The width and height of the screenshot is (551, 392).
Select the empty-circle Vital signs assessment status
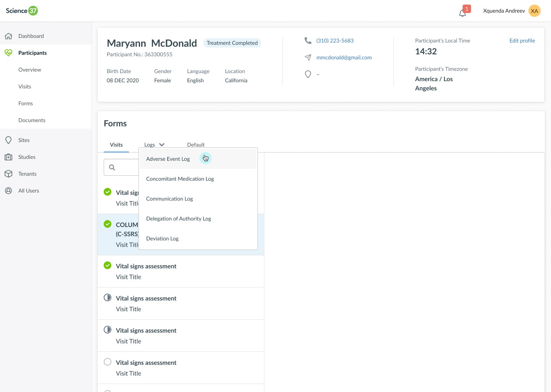click(x=108, y=362)
